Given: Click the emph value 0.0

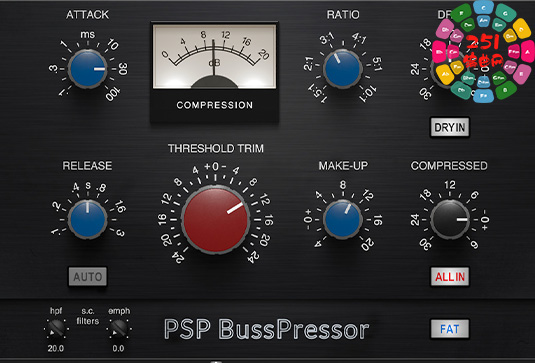Looking at the screenshot, I should coord(118,348).
